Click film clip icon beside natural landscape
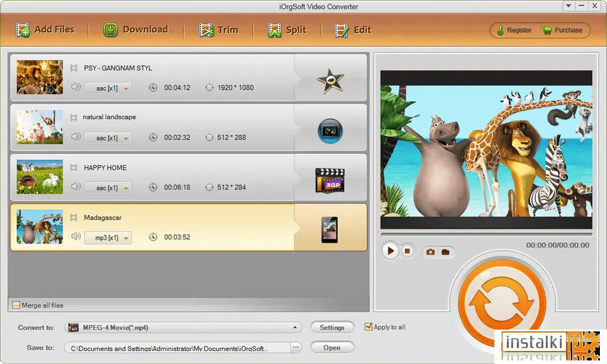Image resolution: width=607 pixels, height=364 pixels. point(74,117)
